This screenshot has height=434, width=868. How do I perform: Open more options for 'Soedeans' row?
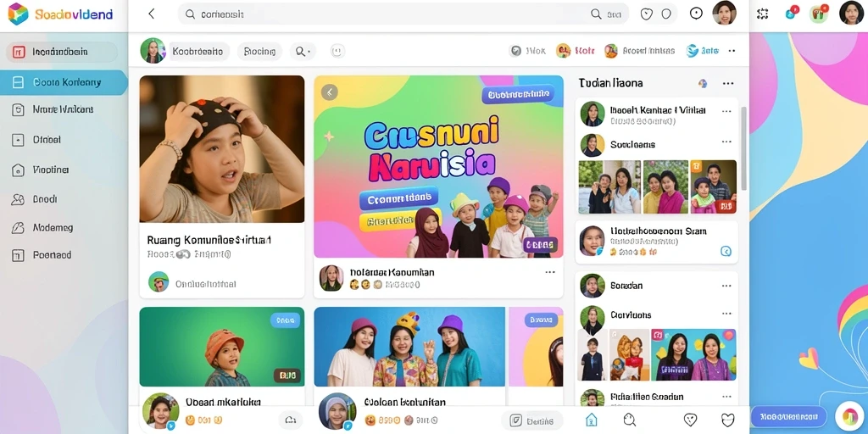(726, 142)
